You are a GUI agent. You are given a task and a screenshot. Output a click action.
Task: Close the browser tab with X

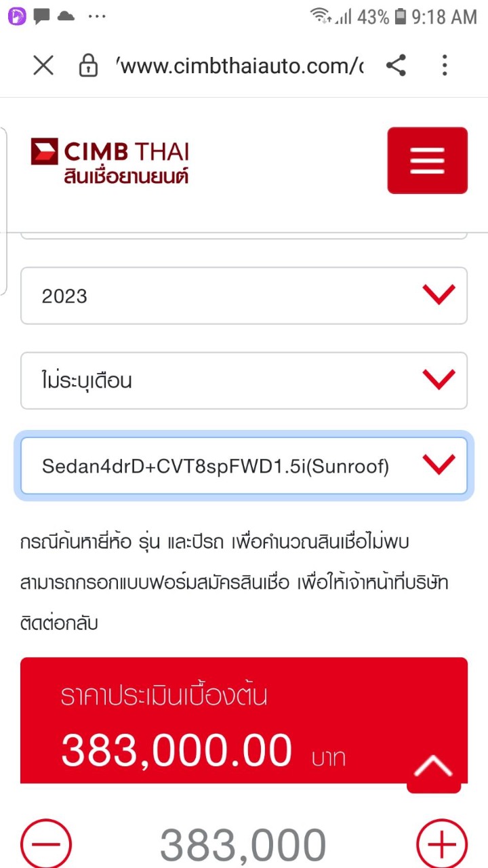coord(43,66)
